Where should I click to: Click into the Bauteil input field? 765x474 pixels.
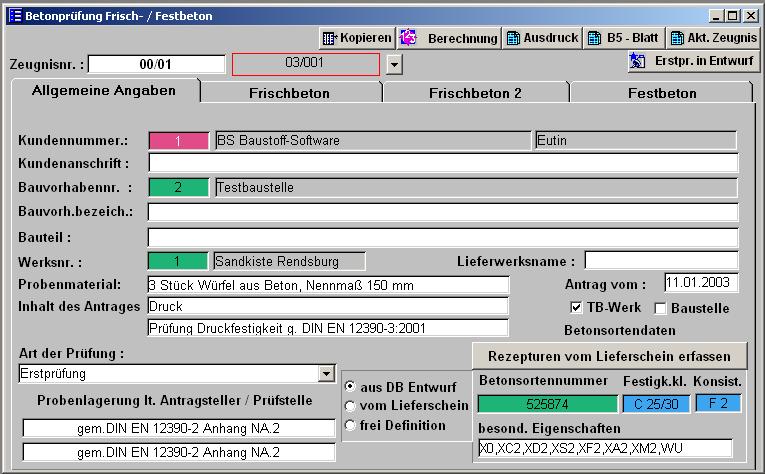coord(442,238)
